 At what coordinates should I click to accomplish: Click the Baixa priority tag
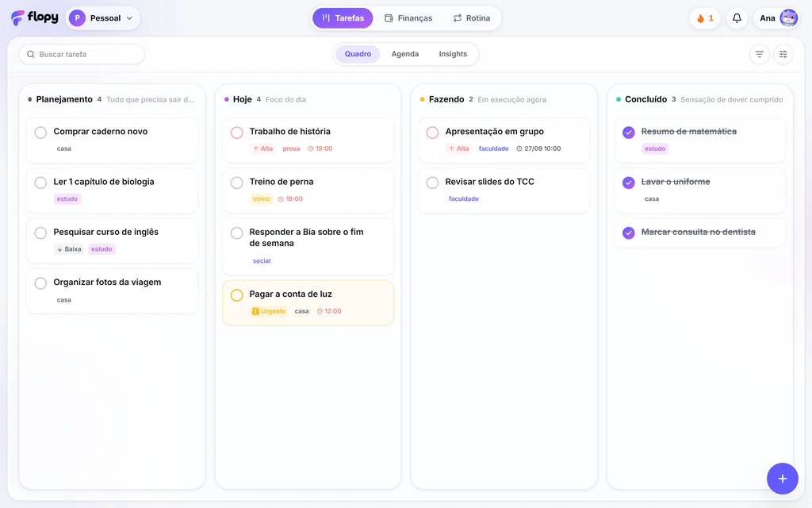pos(69,248)
